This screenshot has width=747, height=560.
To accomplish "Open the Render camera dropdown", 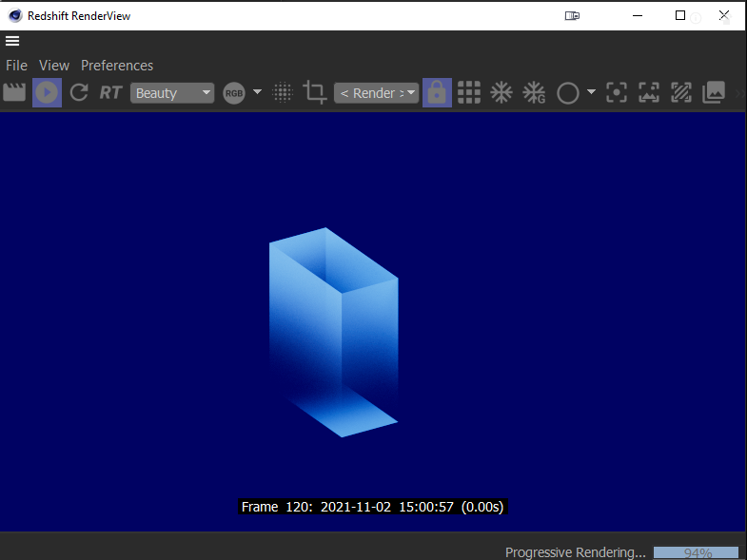I will [376, 92].
